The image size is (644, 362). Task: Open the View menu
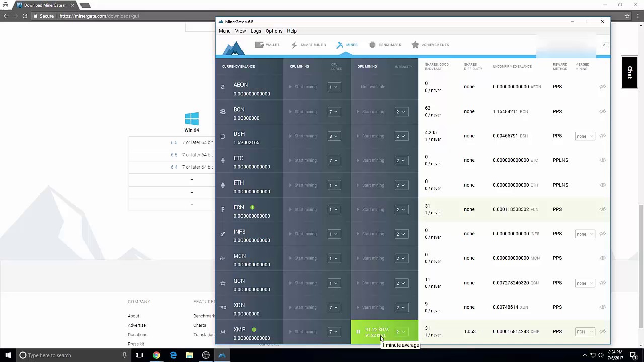coord(240,31)
